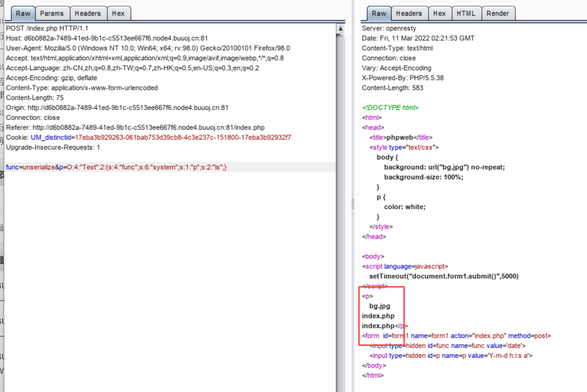Image resolution: width=587 pixels, height=392 pixels.
Task: Switch the response view to Hex
Action: [x=440, y=13]
